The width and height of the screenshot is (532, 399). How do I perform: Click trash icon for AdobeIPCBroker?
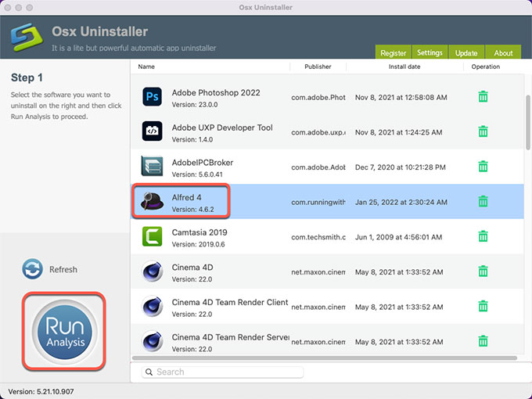click(x=483, y=166)
